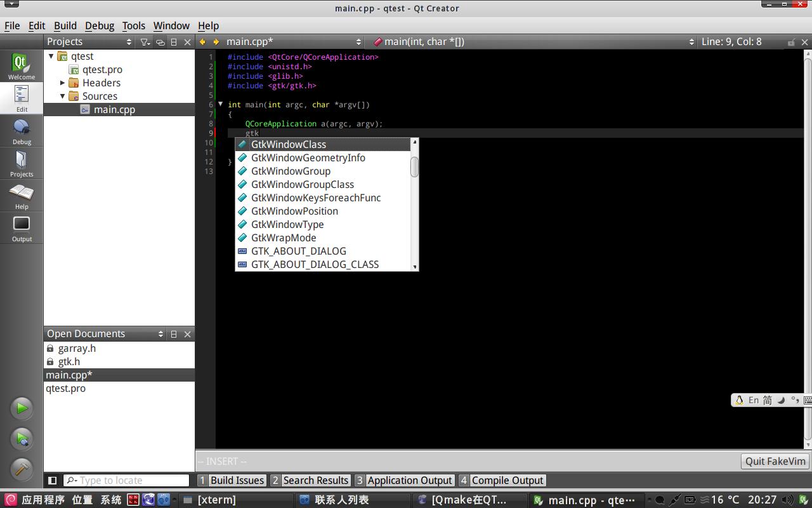
Task: Split the Projects side panel
Action: tap(174, 42)
